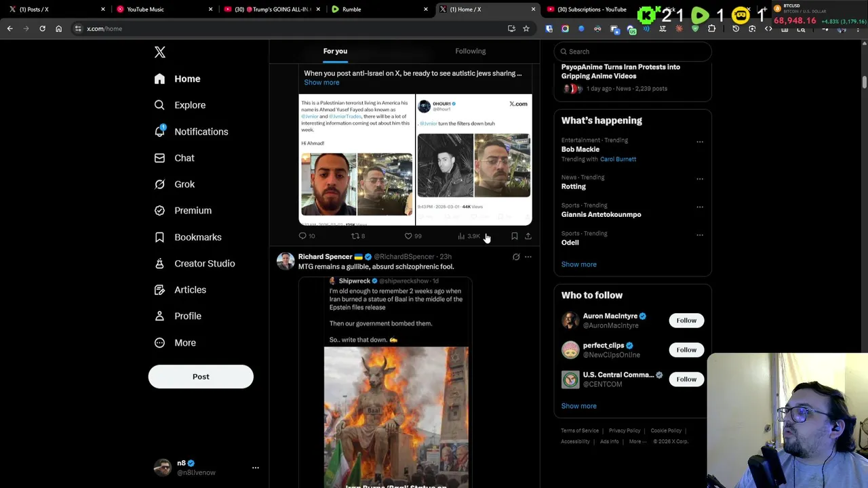Open Bob Mackie trending topic
Image resolution: width=868 pixels, height=488 pixels.
580,149
